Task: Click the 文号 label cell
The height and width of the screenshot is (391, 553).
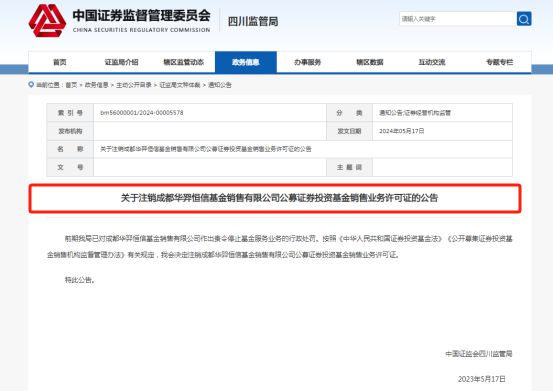Action: pos(70,167)
